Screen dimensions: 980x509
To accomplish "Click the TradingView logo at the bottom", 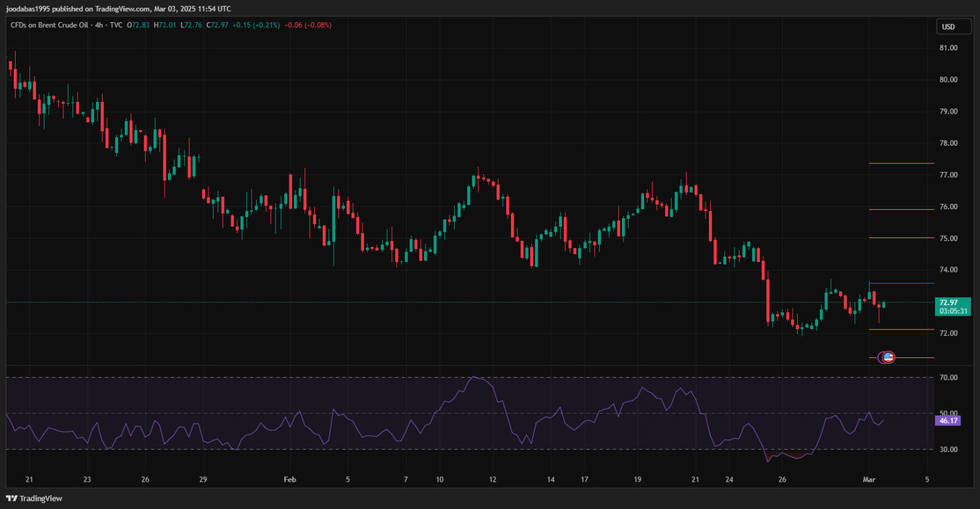I will coord(34,498).
